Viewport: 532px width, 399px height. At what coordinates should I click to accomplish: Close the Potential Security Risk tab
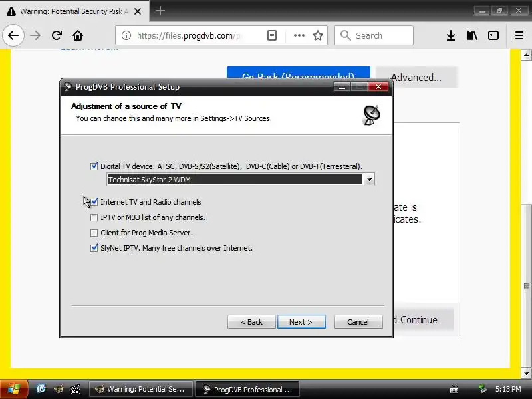pyautogui.click(x=138, y=11)
